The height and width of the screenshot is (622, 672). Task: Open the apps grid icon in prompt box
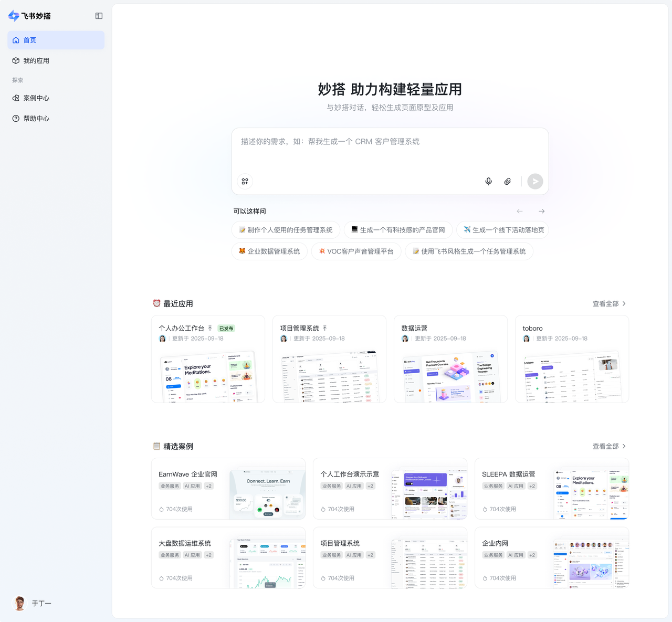(245, 182)
